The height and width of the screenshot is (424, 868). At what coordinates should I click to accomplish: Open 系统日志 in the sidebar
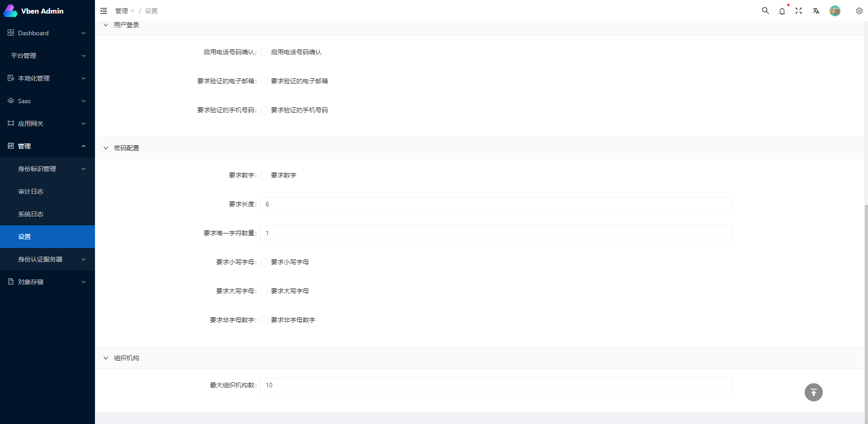[31, 214]
